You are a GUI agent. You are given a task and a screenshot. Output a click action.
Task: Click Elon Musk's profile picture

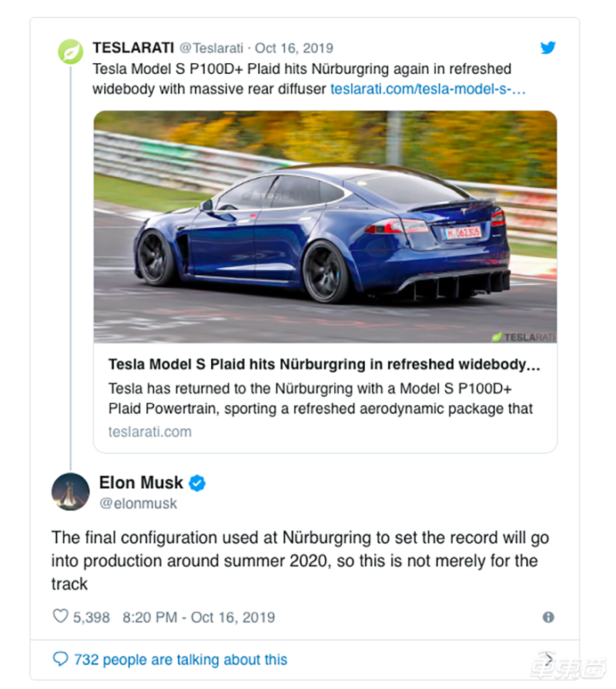tap(70, 491)
